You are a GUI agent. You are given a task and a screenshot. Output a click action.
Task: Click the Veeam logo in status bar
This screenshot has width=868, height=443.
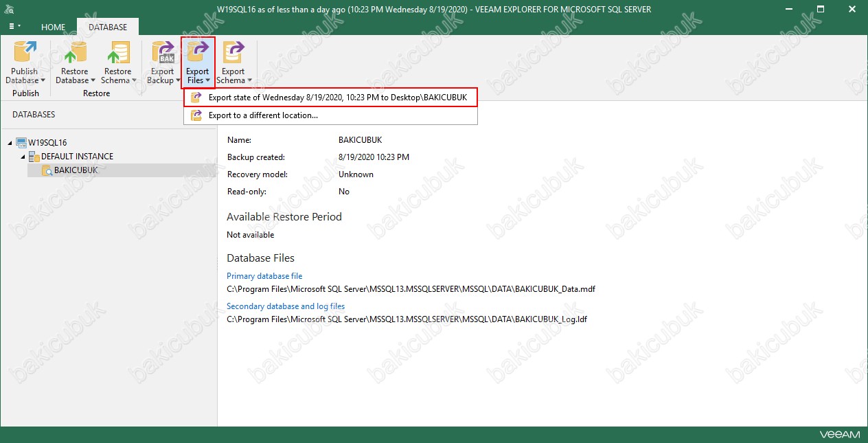pyautogui.click(x=839, y=435)
